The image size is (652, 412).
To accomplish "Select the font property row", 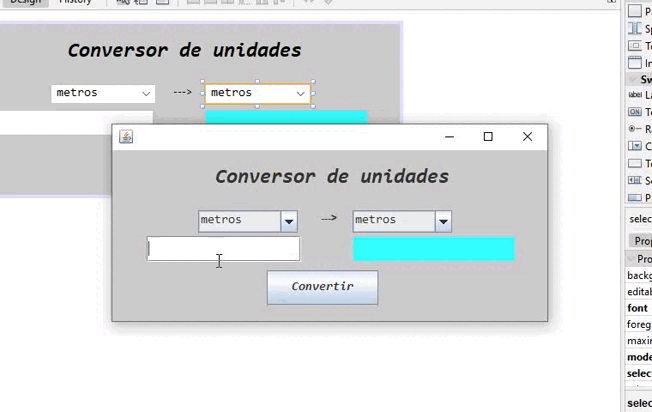I will coord(639,308).
